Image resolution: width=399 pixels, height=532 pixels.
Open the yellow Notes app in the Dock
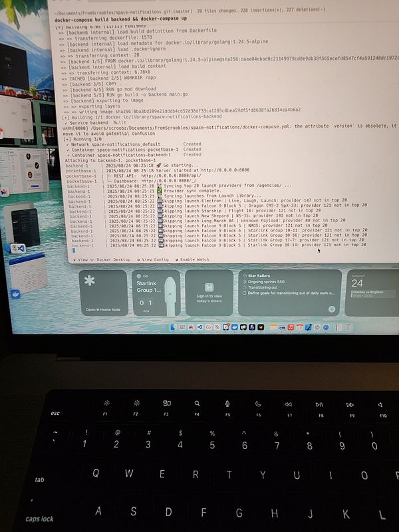click(273, 327)
